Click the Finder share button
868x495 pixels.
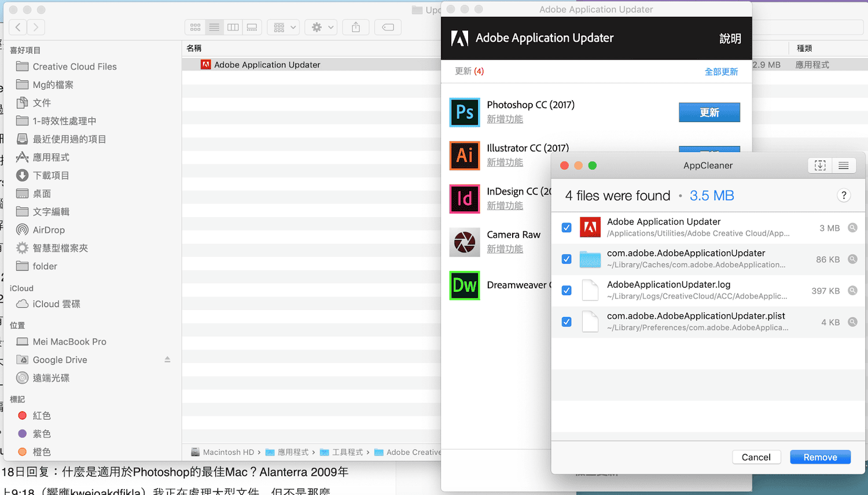pyautogui.click(x=356, y=27)
